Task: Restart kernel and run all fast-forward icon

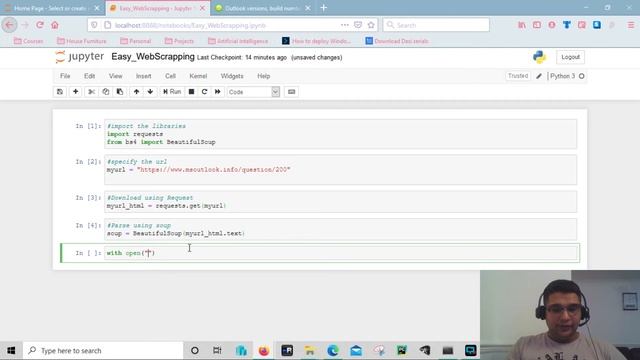Action: point(218,92)
